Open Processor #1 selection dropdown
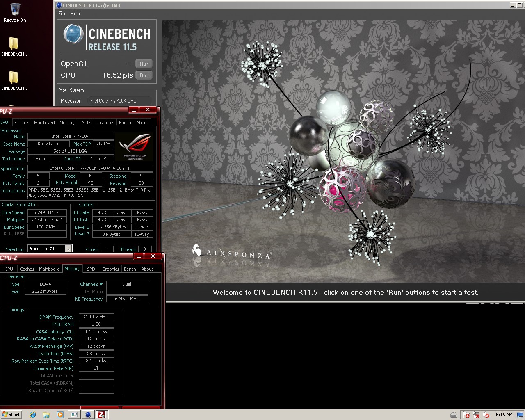This screenshot has height=420, width=525. (x=68, y=249)
